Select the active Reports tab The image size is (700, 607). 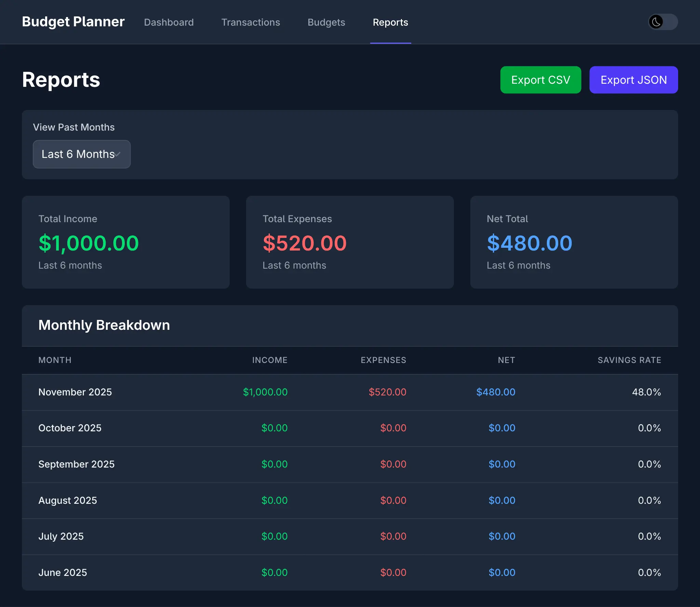point(390,22)
